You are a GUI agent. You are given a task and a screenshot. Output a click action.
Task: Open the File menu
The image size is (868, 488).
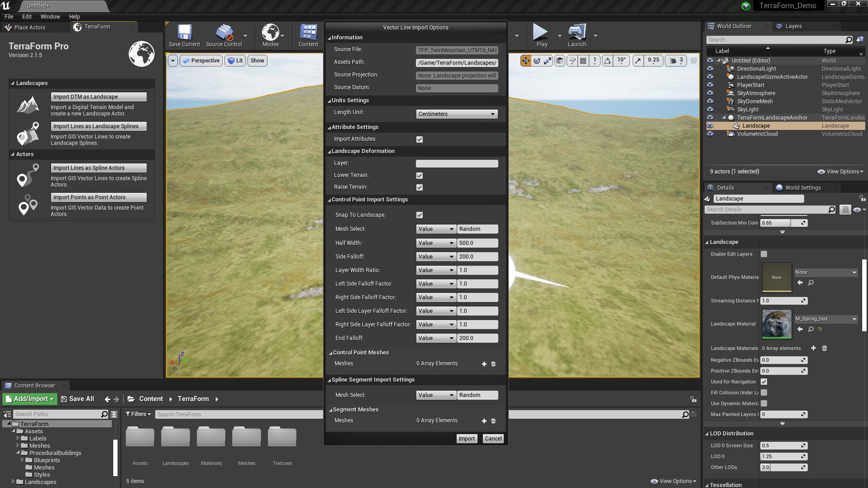(9, 16)
